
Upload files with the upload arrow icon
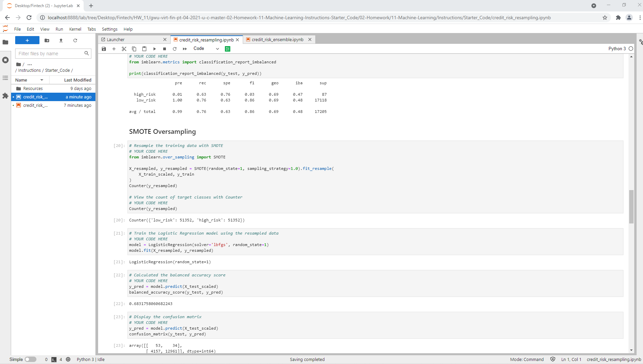coord(61,40)
